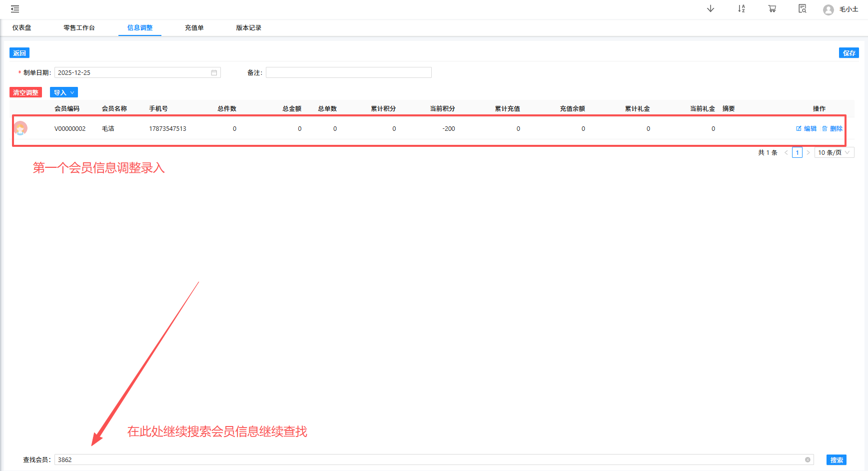Click the red 清空调整 button

click(x=25, y=92)
